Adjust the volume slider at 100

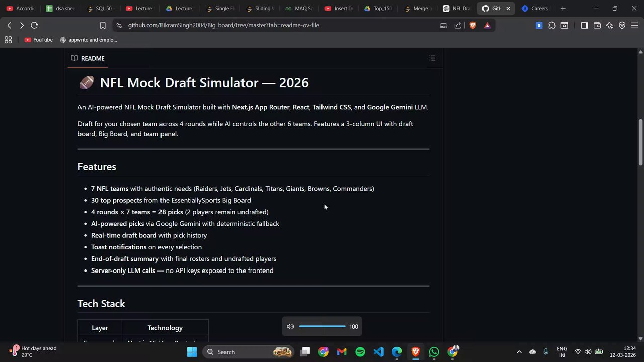point(322,326)
